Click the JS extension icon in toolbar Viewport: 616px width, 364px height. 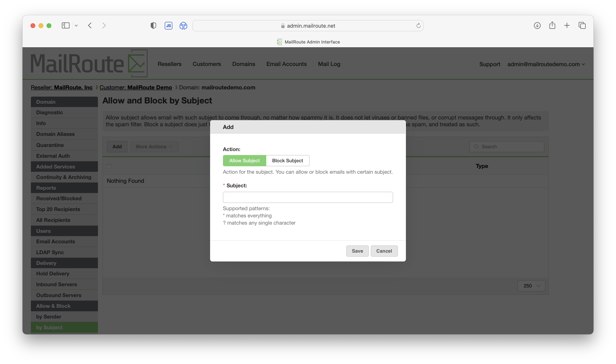[x=168, y=25]
